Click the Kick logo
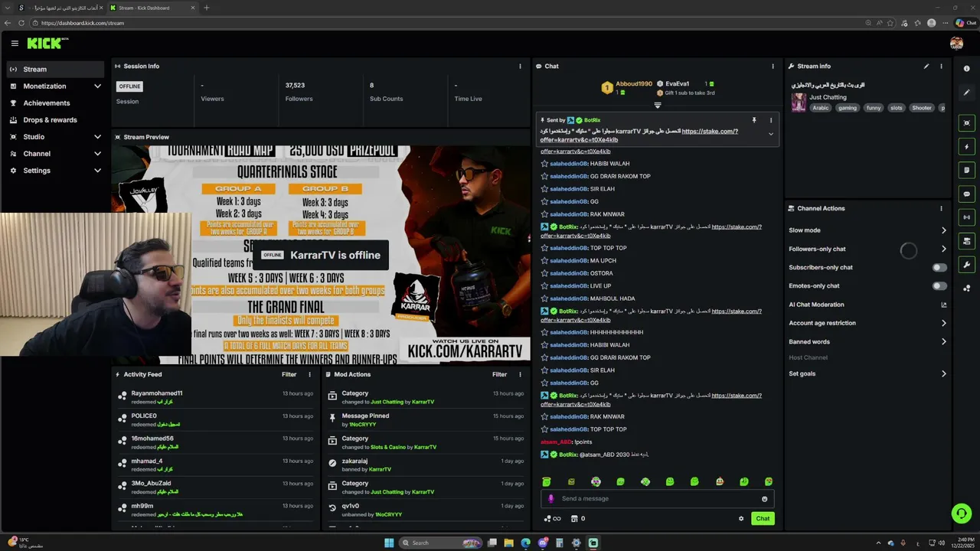This screenshot has width=980, height=551. 47,44
